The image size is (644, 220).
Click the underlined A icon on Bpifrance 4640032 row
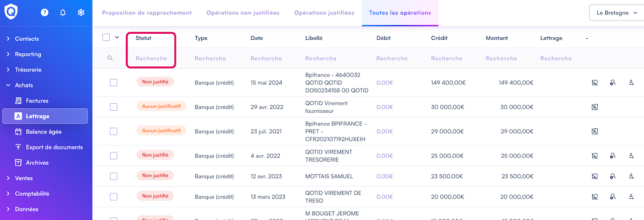pos(631,83)
